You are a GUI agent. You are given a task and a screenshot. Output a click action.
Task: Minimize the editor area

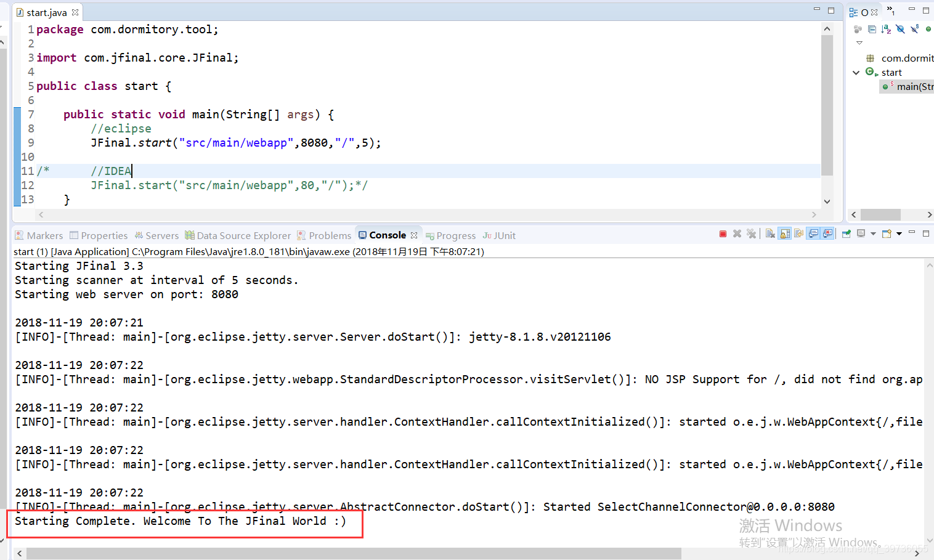(x=817, y=9)
